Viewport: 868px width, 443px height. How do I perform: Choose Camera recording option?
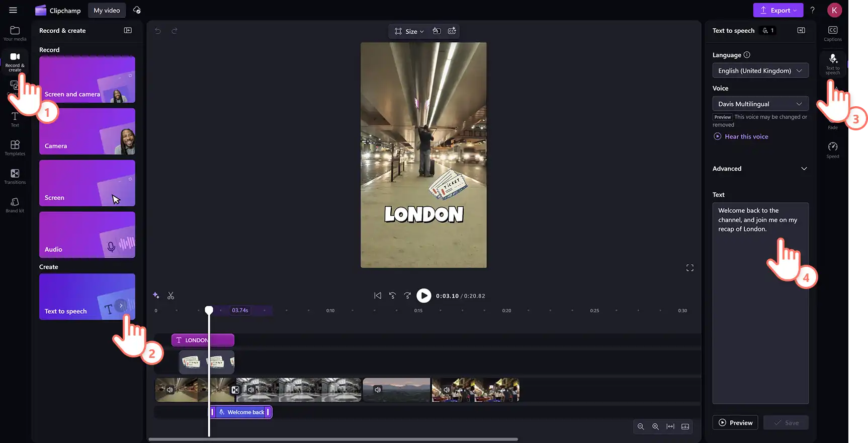click(87, 131)
